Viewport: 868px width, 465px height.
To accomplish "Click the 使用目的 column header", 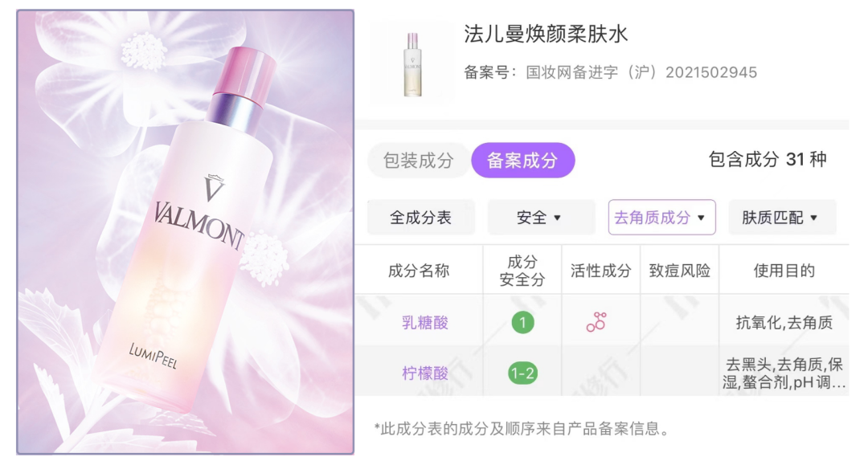I will 784,271.
